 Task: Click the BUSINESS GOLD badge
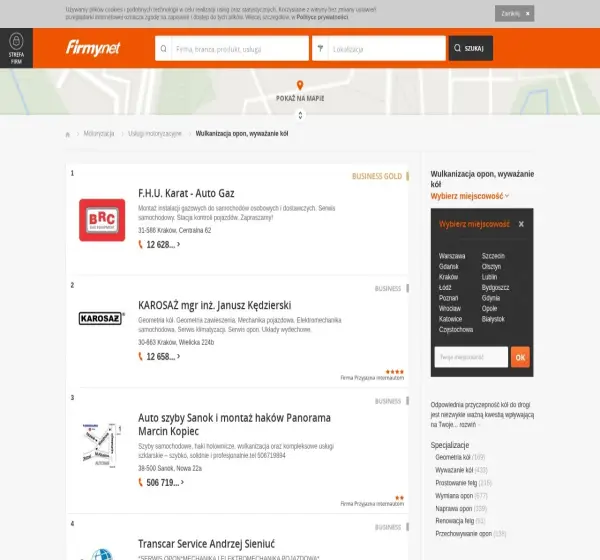coord(377,176)
